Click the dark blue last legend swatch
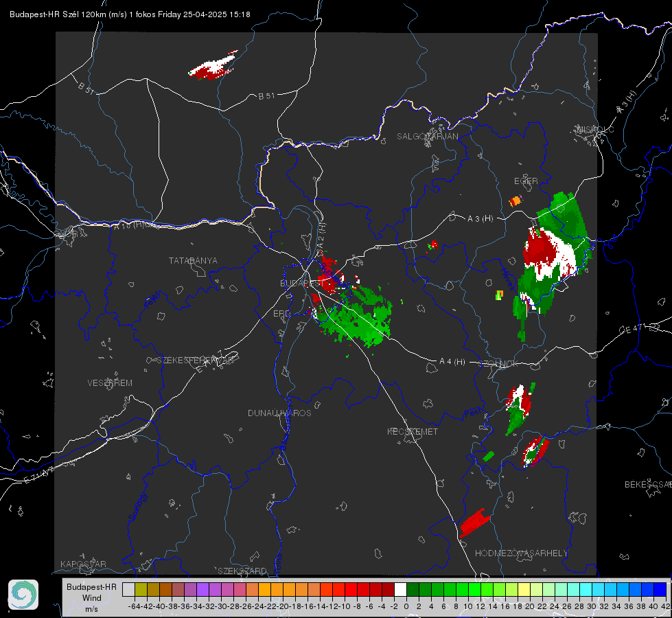Viewport: 672px width, 618px height. [660, 589]
